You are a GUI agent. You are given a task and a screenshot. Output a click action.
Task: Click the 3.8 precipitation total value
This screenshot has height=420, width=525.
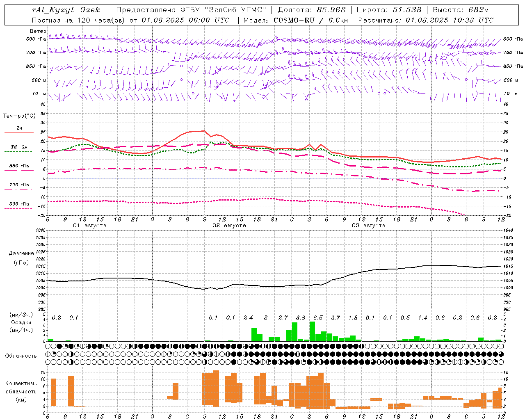(300, 318)
